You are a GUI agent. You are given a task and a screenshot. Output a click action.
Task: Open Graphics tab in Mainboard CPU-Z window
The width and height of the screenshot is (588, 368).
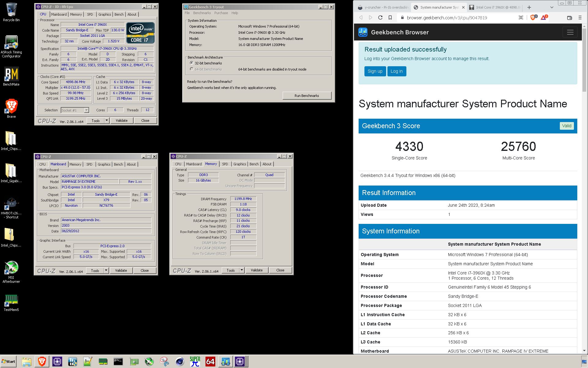[104, 164]
